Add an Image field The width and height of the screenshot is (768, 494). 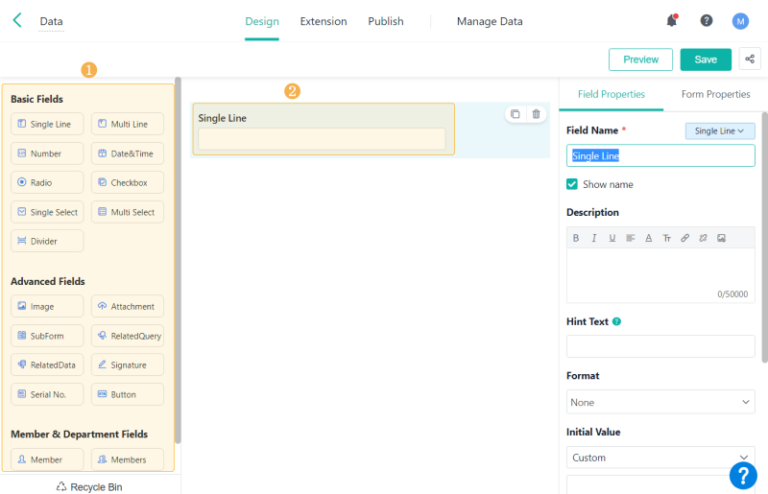[47, 306]
